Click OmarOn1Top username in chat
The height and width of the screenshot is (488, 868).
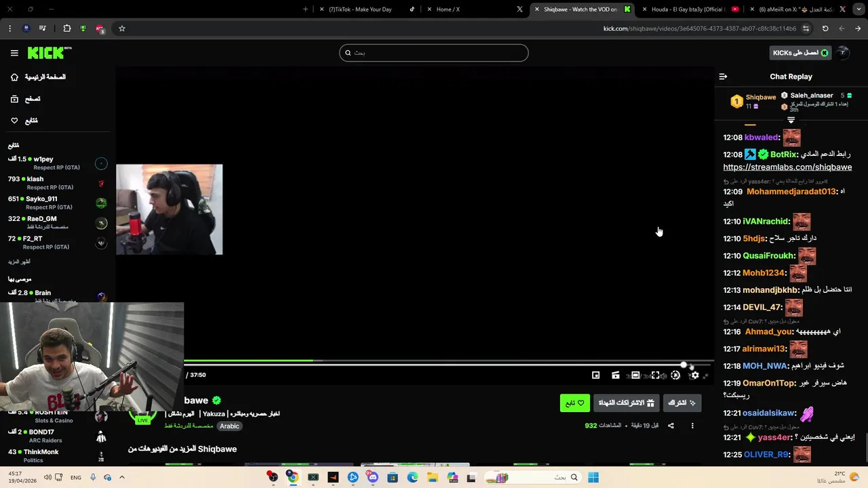(x=769, y=384)
